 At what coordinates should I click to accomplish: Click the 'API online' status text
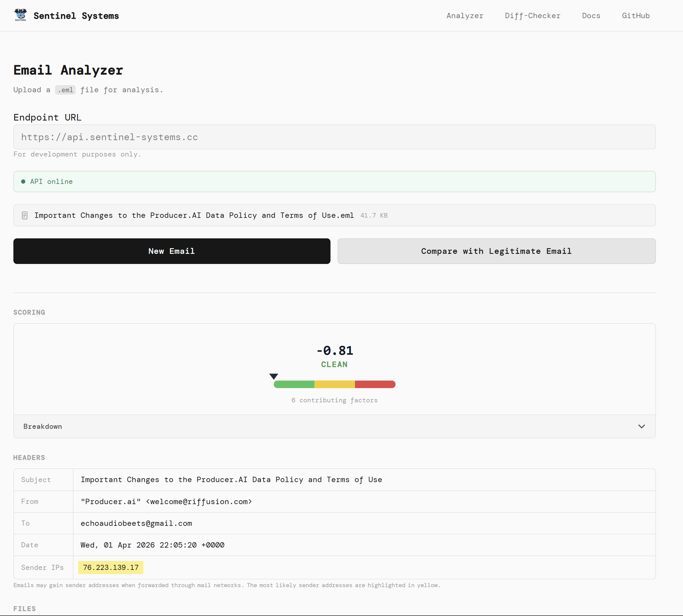51,182
